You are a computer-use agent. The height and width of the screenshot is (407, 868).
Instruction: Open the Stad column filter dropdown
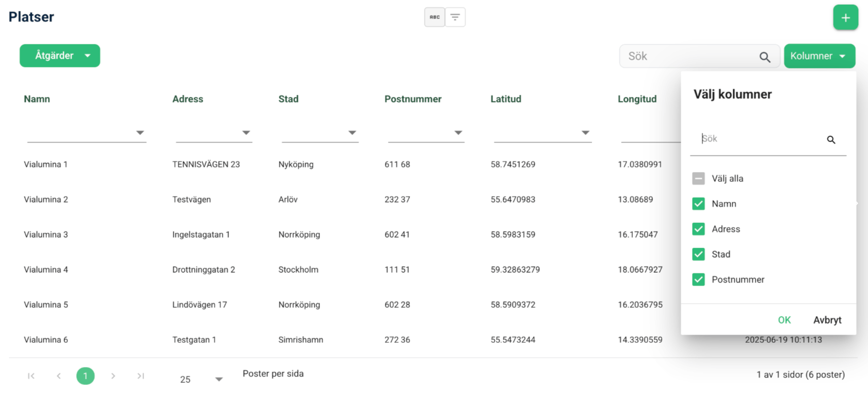(352, 133)
